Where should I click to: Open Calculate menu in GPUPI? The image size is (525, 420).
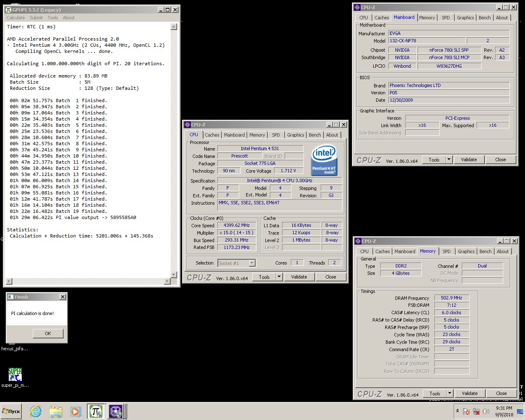(16, 18)
